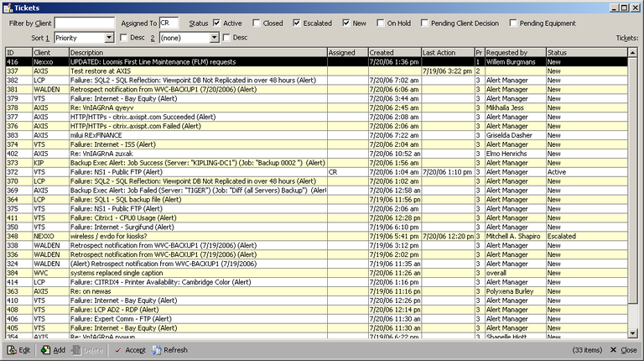The height and width of the screenshot is (361, 644).
Task: Enable the Closed status filter
Action: (x=256, y=24)
